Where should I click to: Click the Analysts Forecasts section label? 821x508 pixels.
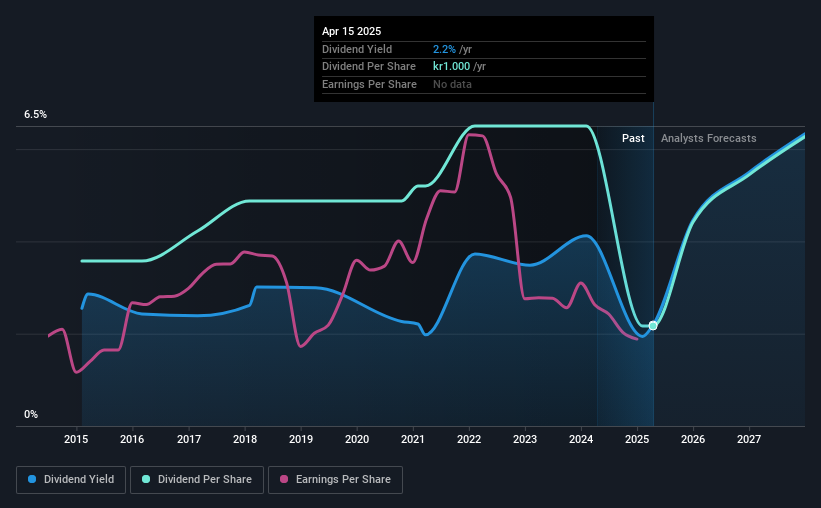(x=708, y=138)
